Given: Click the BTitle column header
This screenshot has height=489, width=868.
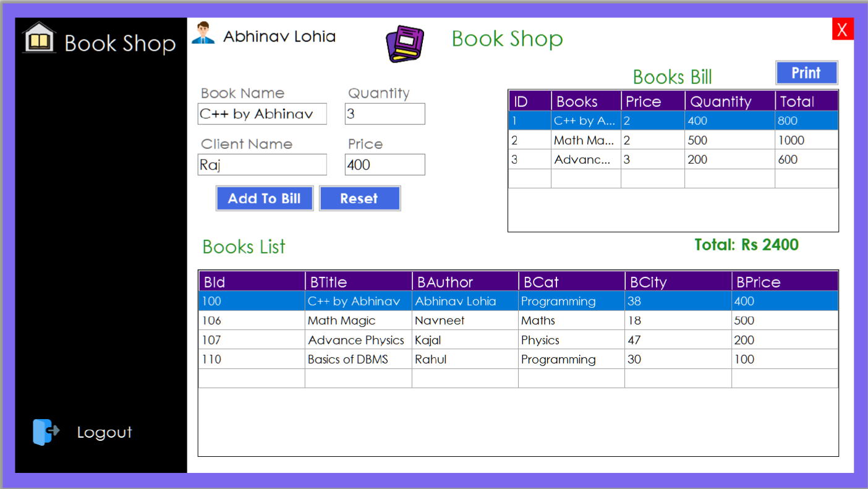Looking at the screenshot, I should pos(328,281).
